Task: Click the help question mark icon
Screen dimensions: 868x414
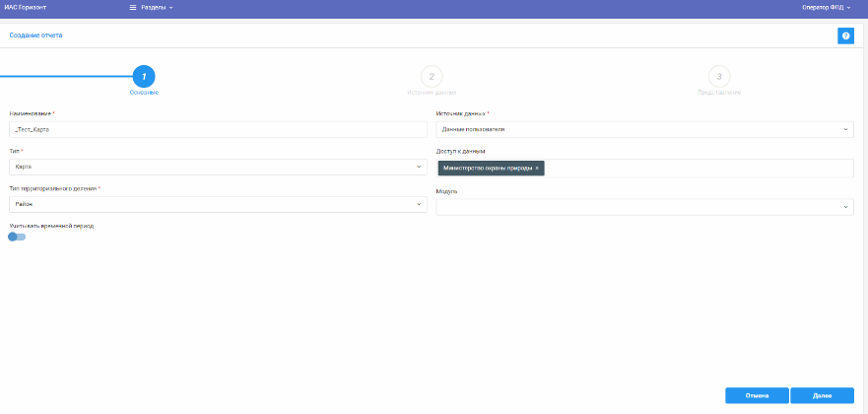Action: (x=845, y=35)
